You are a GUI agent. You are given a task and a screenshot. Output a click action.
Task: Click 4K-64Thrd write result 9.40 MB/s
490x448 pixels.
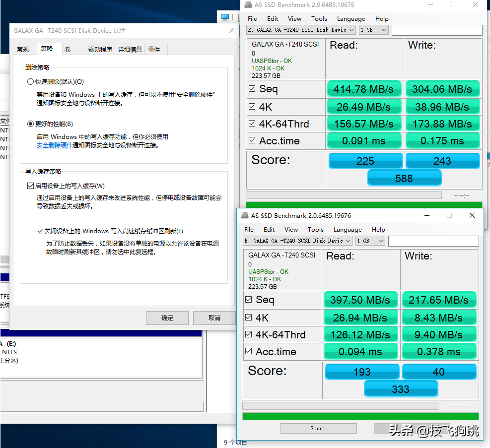tap(439, 335)
